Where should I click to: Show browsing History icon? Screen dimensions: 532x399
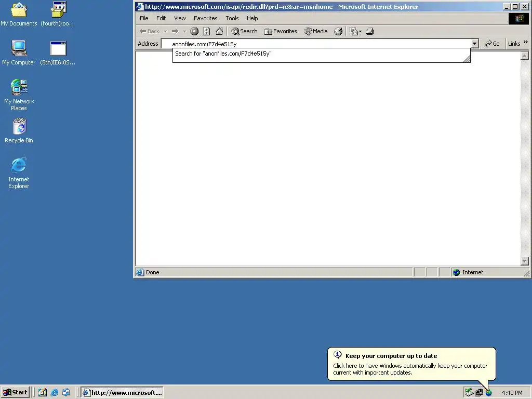338,31
